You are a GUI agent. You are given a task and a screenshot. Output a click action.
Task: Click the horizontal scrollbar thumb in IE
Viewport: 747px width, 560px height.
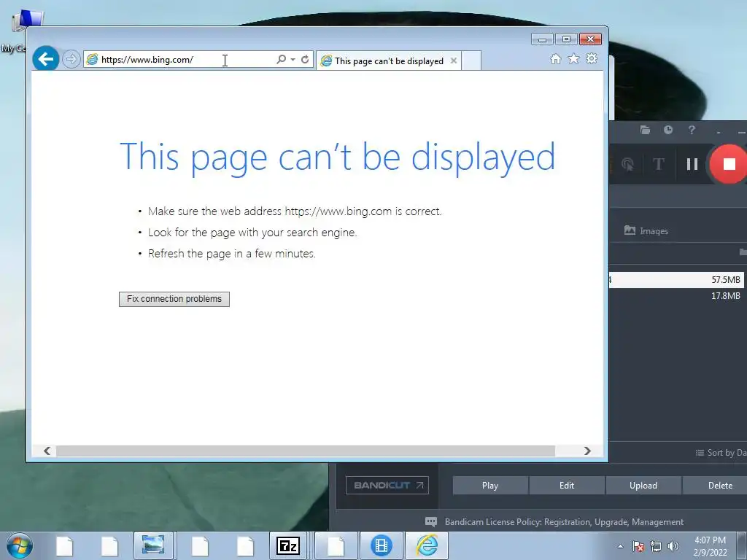(x=306, y=451)
